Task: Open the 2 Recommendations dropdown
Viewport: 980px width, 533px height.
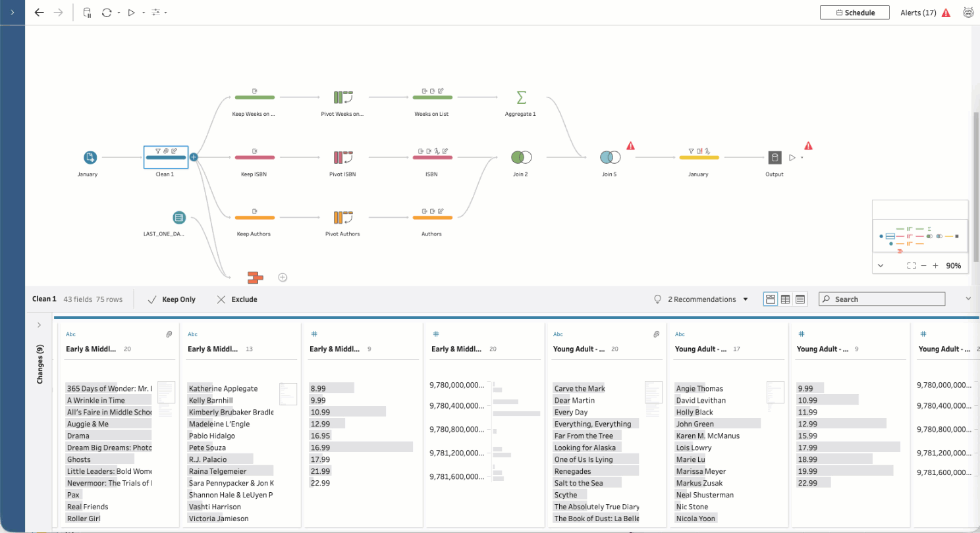Action: (x=708, y=299)
